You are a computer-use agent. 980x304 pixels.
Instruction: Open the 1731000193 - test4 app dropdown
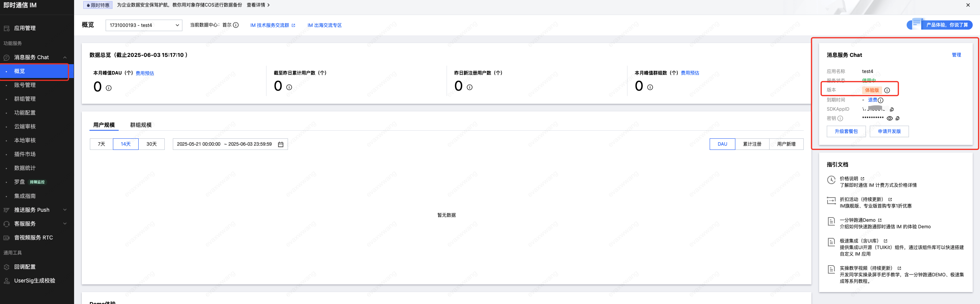(144, 25)
